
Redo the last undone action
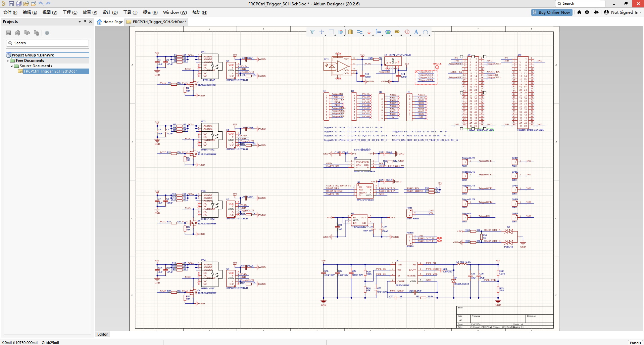pyautogui.click(x=48, y=4)
